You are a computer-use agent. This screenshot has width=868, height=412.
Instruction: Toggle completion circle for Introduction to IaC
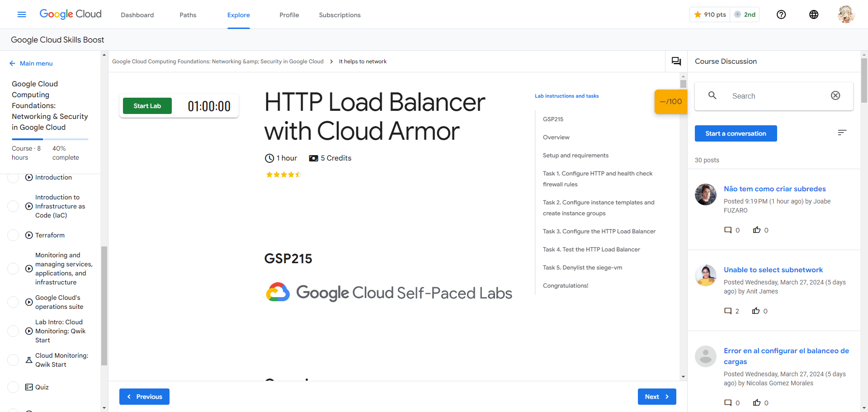(14, 206)
